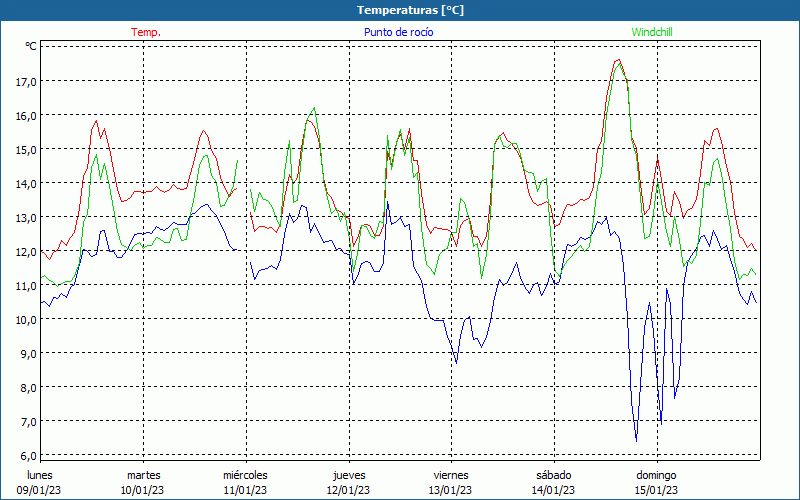Click the 15/01/23 date label

pyautogui.click(x=656, y=490)
